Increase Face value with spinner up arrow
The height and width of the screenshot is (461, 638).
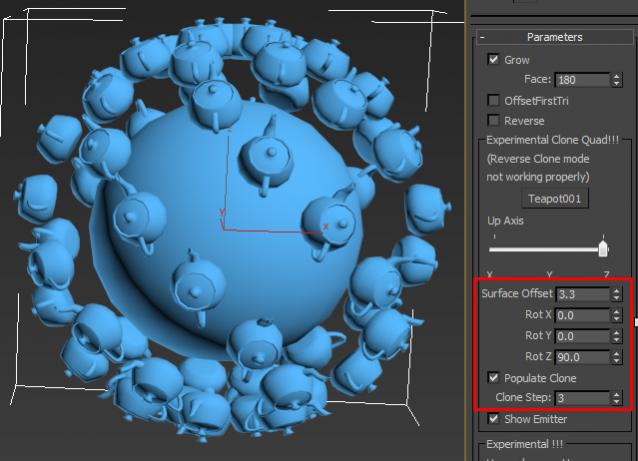point(616,76)
